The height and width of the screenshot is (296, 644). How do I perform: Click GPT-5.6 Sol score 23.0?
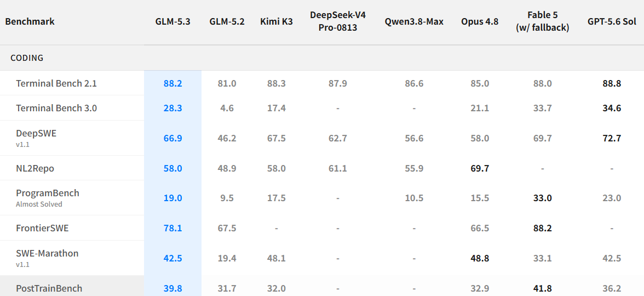[x=612, y=198]
